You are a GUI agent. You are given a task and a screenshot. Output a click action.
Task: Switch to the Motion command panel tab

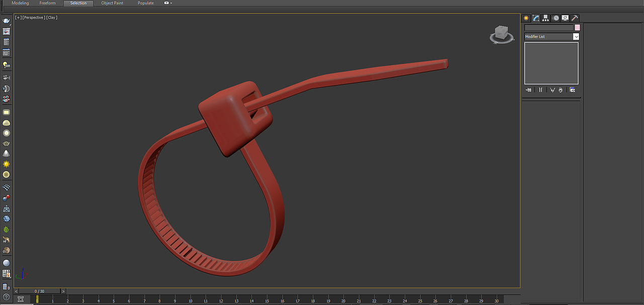click(x=555, y=18)
